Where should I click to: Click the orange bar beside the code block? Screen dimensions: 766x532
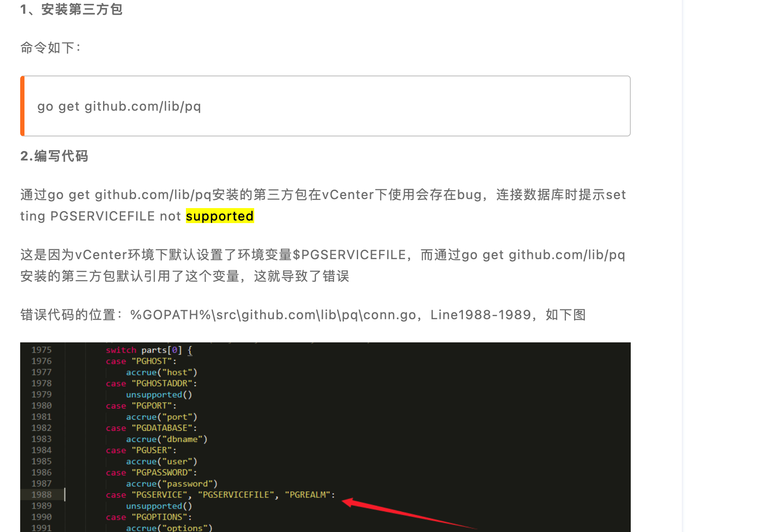[x=21, y=106]
